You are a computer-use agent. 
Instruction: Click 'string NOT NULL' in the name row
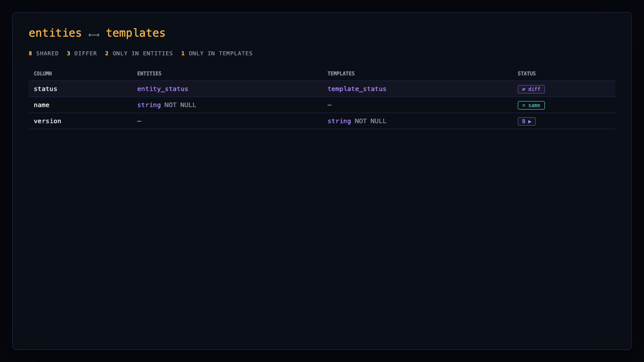coord(167,105)
